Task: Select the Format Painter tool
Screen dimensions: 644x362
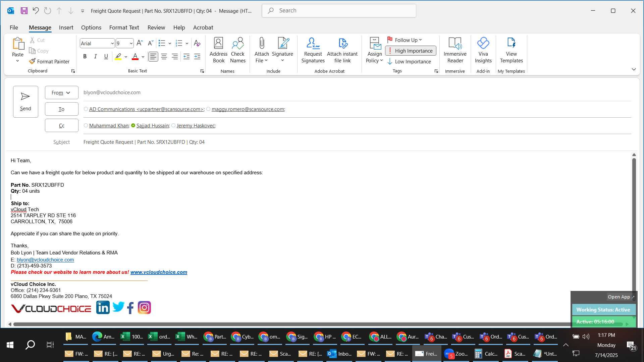Action: pos(49,61)
